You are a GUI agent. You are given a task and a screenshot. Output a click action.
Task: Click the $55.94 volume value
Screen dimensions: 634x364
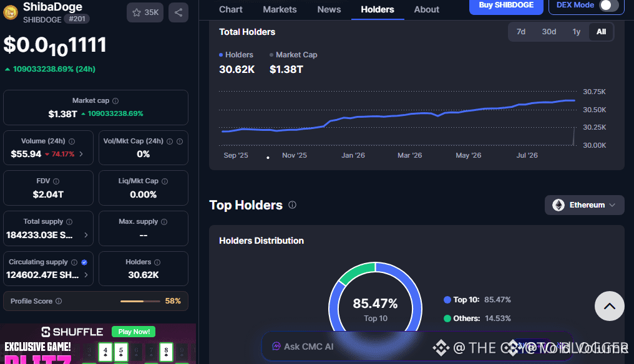coord(26,154)
